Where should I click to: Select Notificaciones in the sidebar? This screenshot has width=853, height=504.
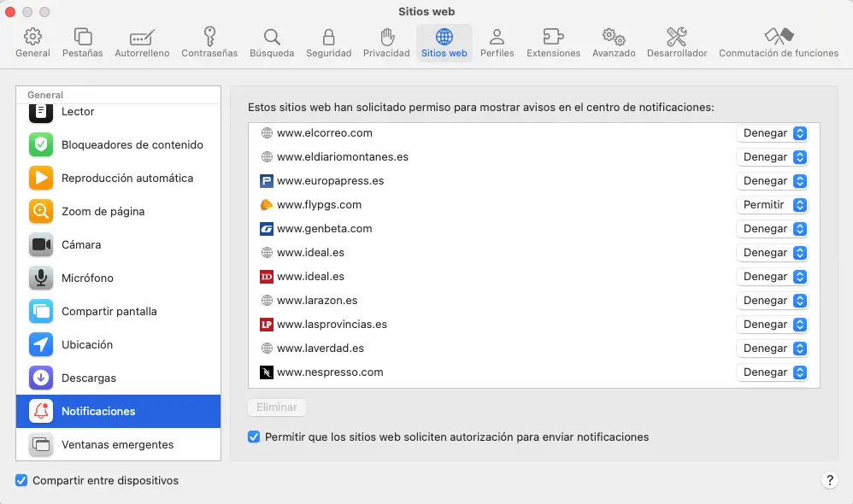click(118, 411)
